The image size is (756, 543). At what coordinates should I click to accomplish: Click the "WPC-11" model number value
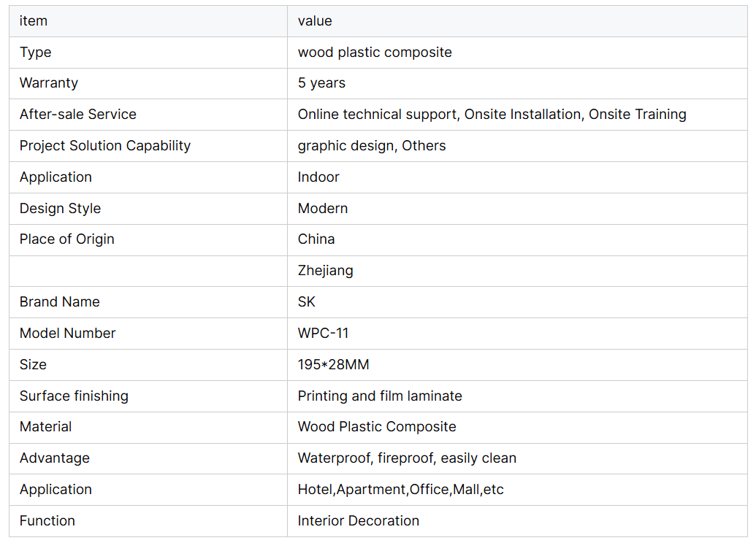pyautogui.click(x=323, y=334)
